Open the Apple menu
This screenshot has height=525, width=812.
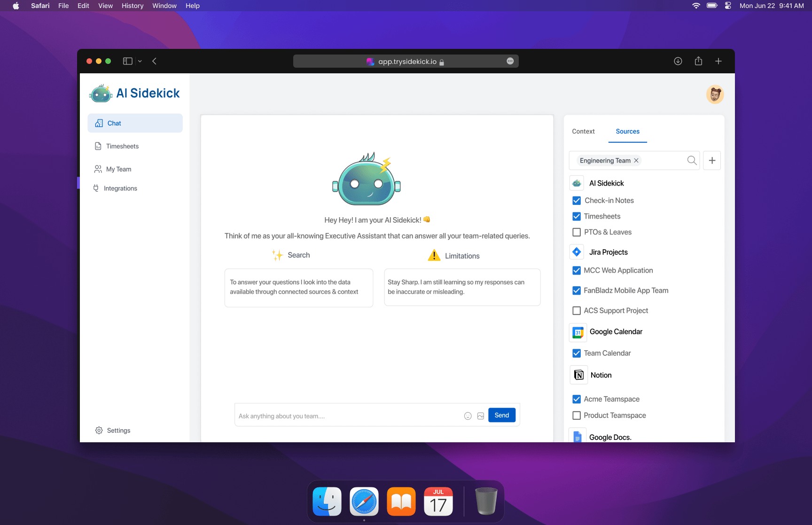pos(16,6)
